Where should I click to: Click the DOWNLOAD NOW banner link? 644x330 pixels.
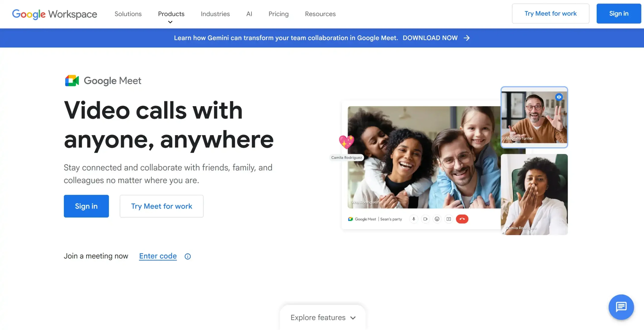(430, 38)
